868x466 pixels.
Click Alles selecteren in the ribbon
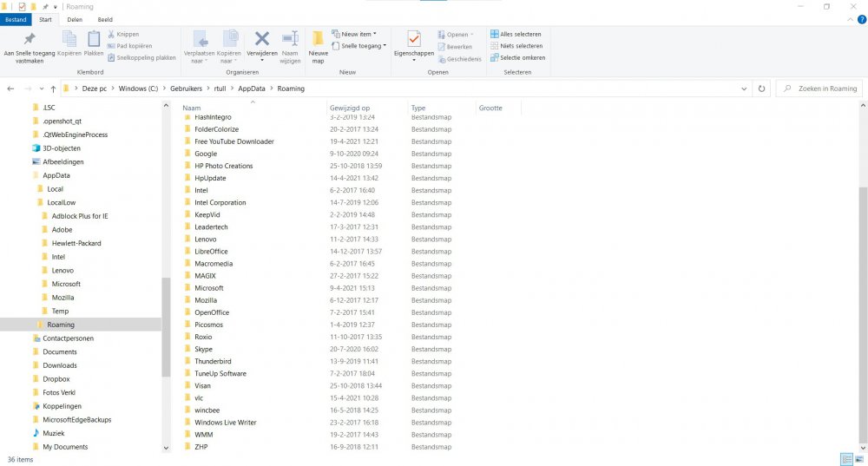(520, 34)
